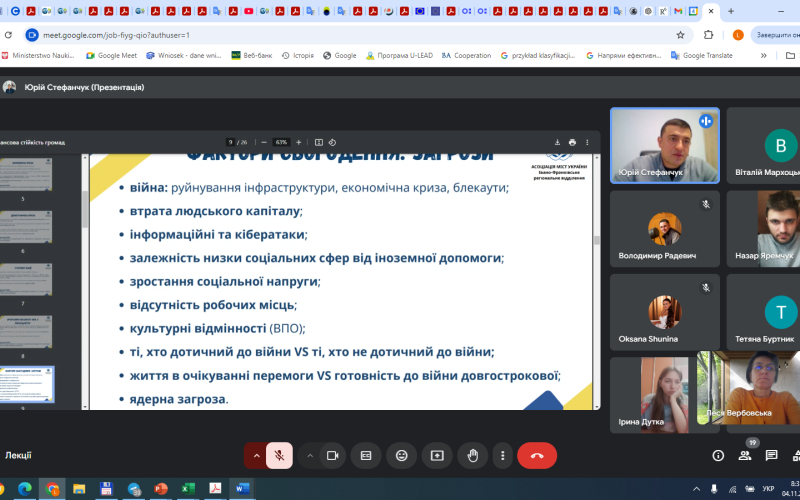Select Леся Вербовська self-view tile

(x=748, y=388)
